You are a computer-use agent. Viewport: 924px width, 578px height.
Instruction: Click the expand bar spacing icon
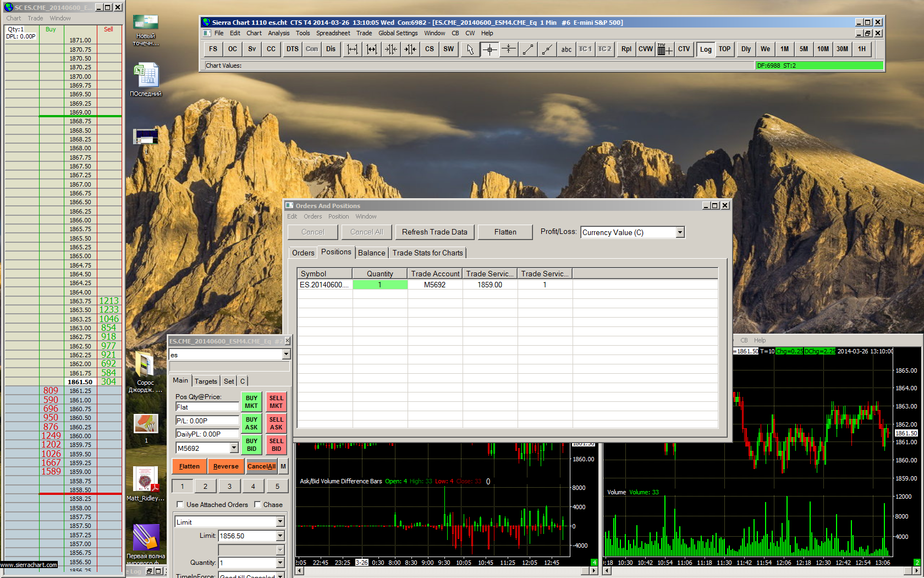point(353,49)
